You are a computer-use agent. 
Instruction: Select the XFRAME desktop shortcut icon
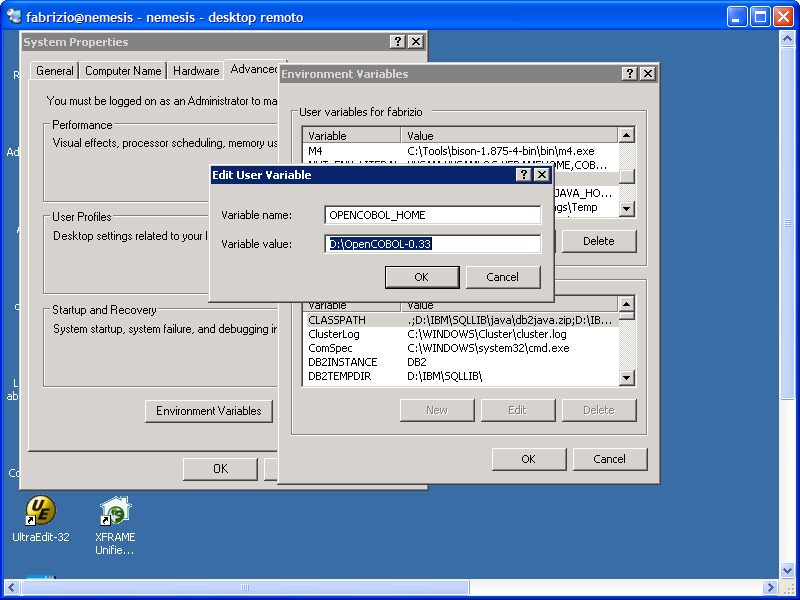tap(115, 511)
